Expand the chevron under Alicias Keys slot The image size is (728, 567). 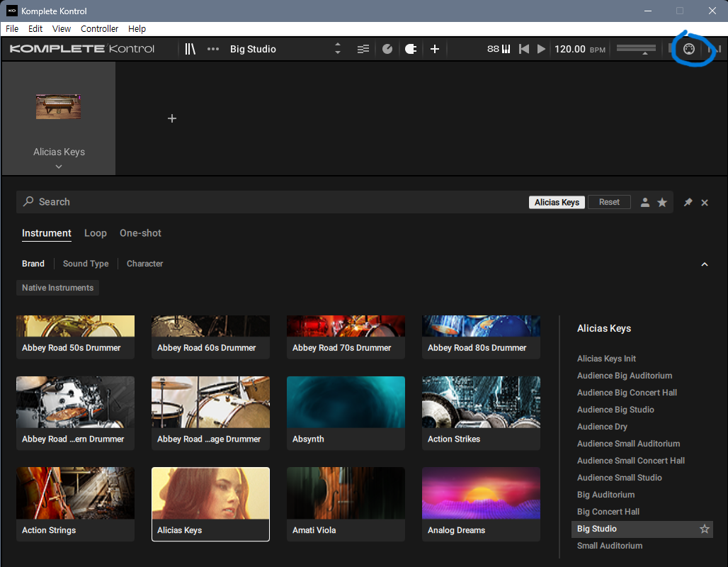(x=59, y=167)
